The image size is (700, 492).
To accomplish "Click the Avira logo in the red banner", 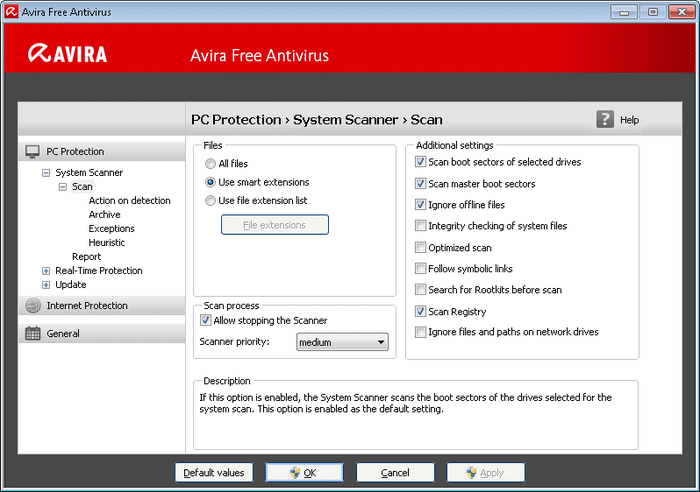I will 67,54.
